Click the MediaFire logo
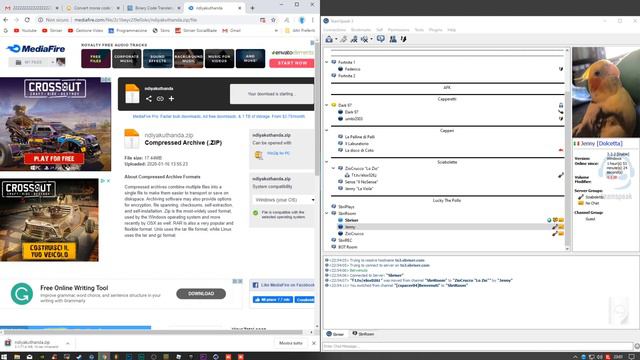The image size is (640, 360). click(36, 49)
